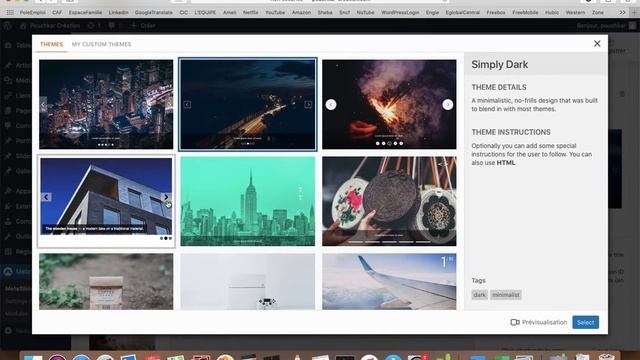Open the GoogleTranslate bookmark
The height and width of the screenshot is (360, 640).
153,12
